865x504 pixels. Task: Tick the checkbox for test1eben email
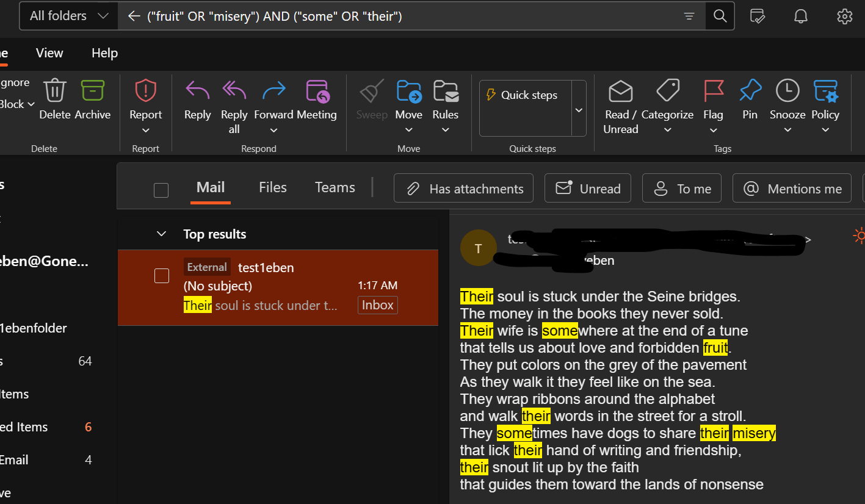click(x=161, y=276)
